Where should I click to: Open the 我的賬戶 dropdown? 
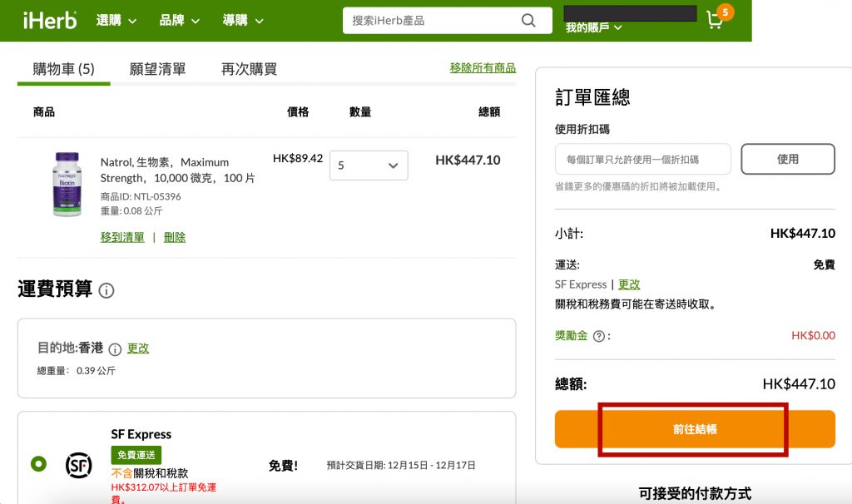pyautogui.click(x=593, y=27)
